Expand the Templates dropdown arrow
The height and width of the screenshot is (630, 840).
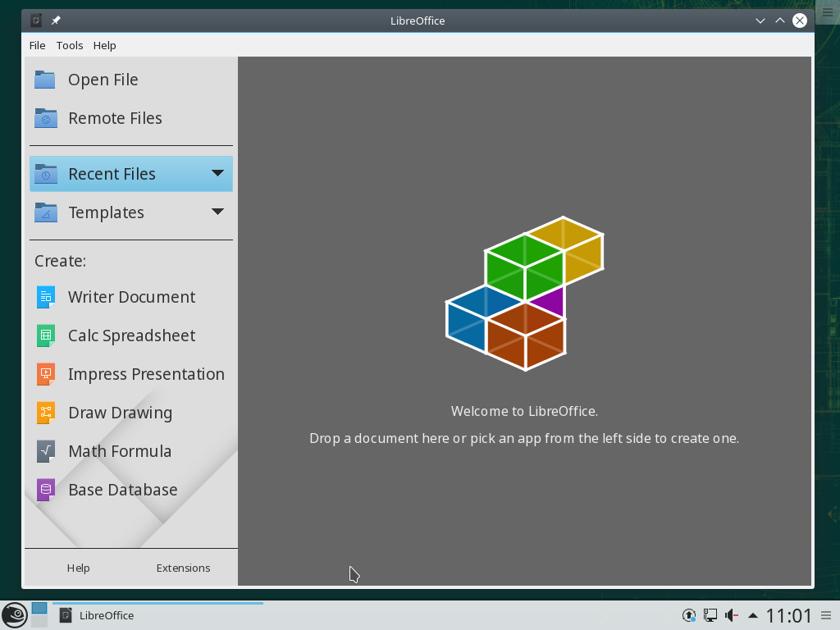click(217, 212)
